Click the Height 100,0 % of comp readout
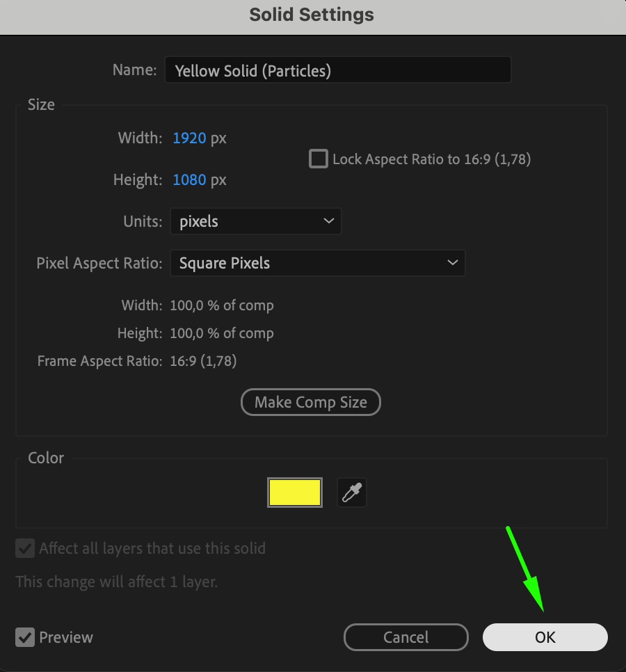Viewport: 626px width, 672px height. pyautogui.click(x=222, y=333)
